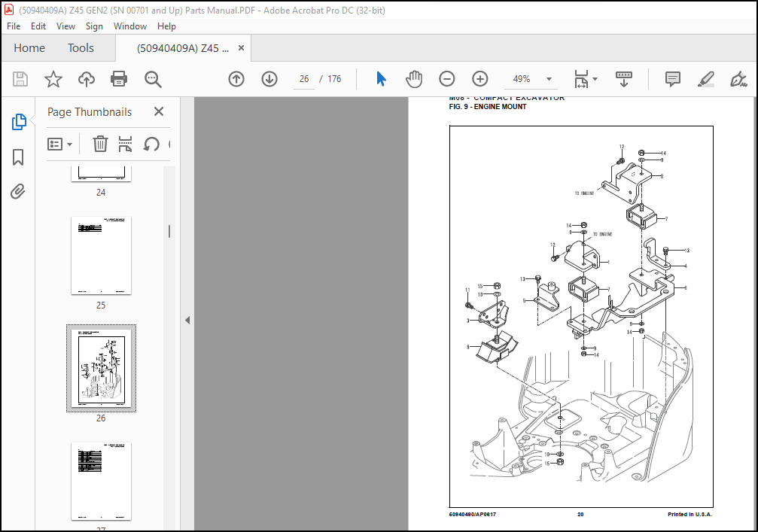This screenshot has height=532, width=758.
Task: Open the Bookmarks panel
Action: tap(18, 157)
